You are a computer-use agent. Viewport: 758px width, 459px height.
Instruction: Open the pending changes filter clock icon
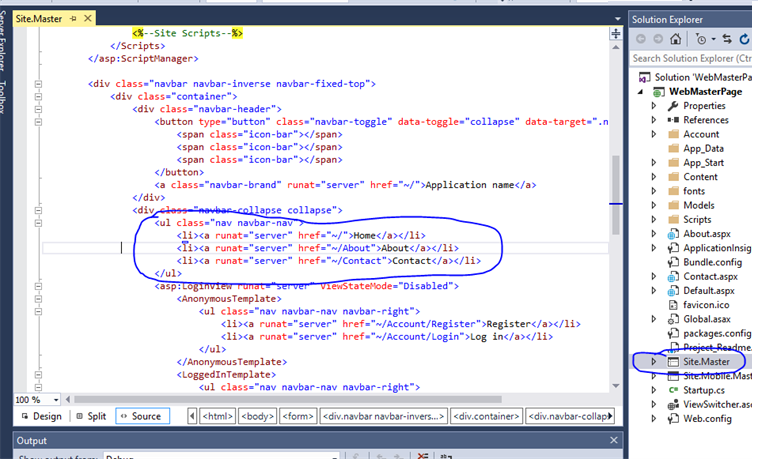701,39
